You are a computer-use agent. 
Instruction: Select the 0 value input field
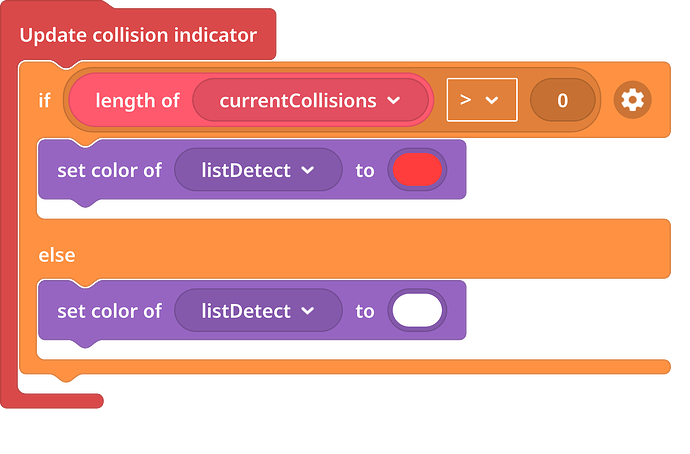coord(562,100)
